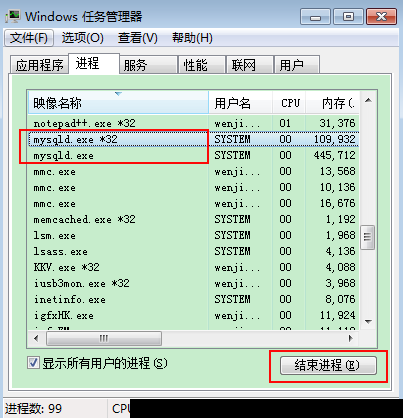
Task: Click memory value 109,932
Action: tap(334, 139)
